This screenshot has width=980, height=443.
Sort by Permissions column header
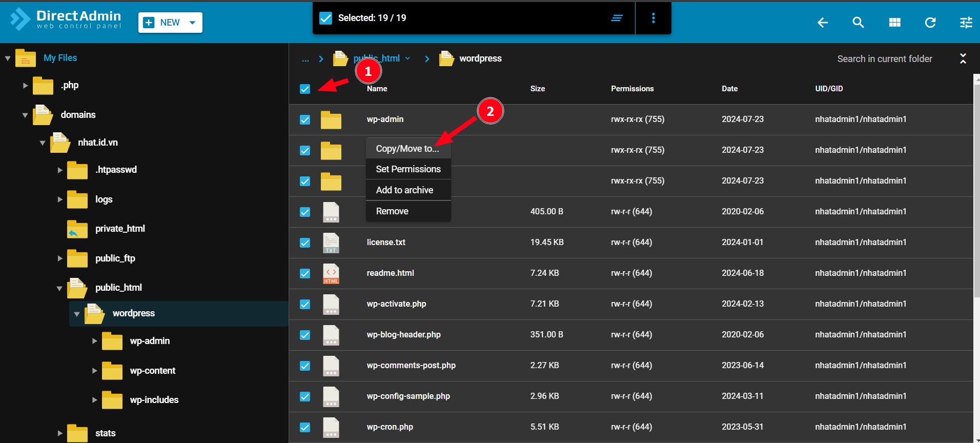point(632,89)
